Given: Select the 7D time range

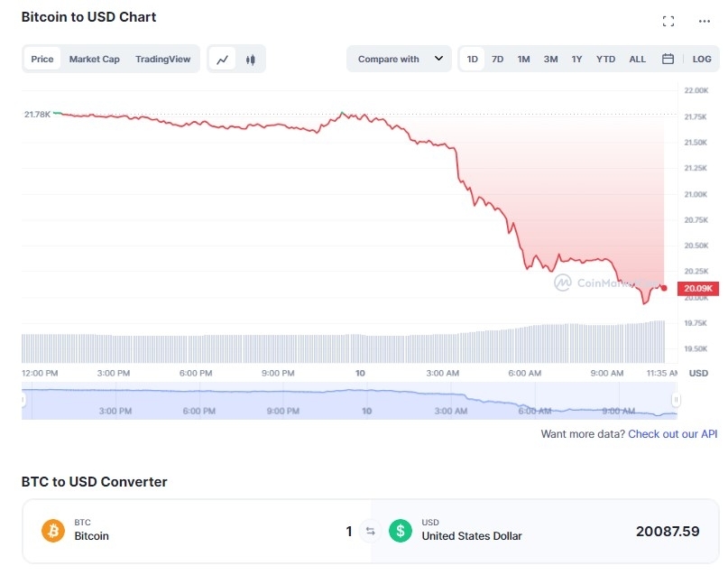Looking at the screenshot, I should tap(497, 59).
